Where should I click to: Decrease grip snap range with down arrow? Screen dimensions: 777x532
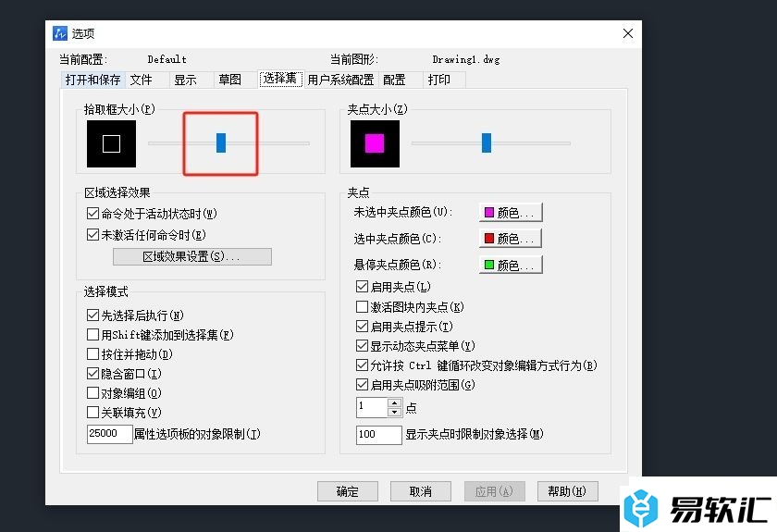tap(394, 413)
